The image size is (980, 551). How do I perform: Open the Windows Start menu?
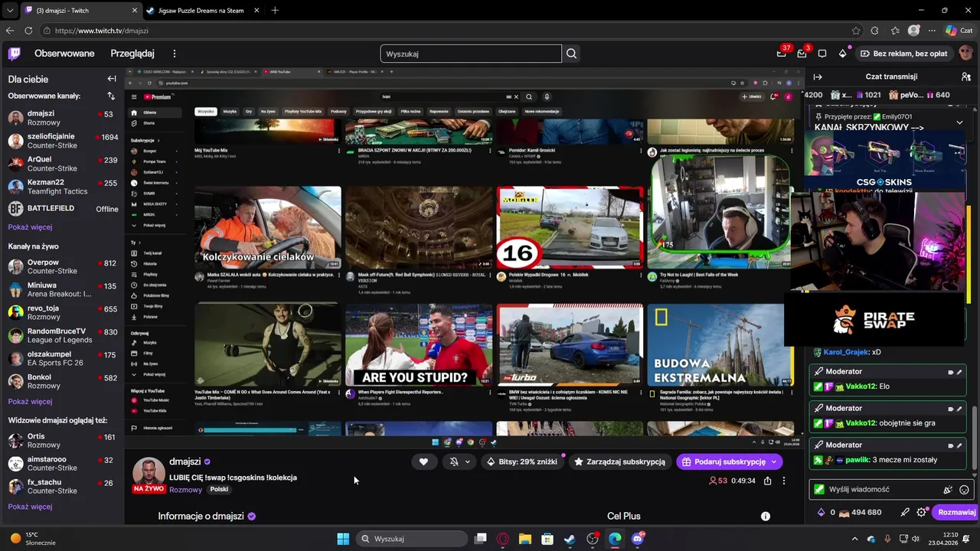(x=343, y=539)
